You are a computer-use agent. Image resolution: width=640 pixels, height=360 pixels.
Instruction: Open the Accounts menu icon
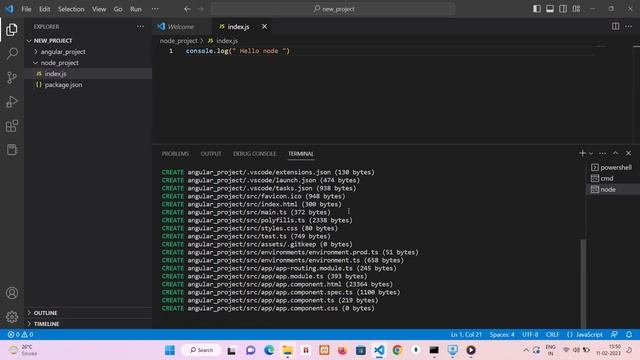[x=12, y=293]
